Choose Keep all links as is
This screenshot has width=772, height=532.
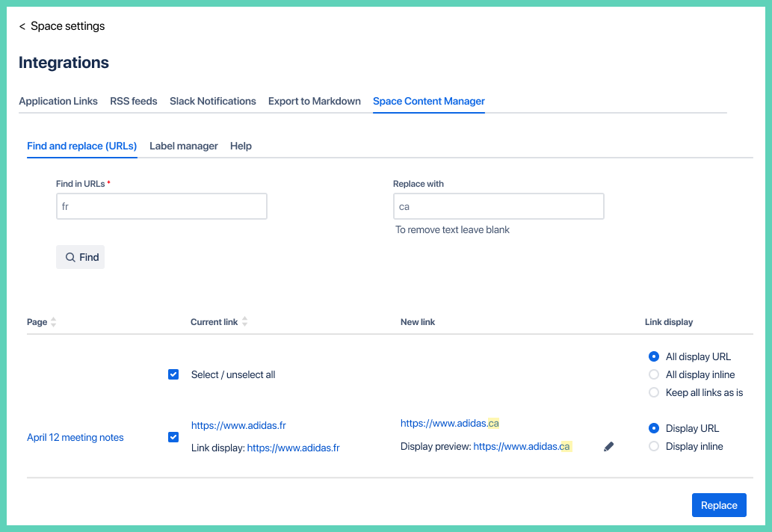(x=654, y=392)
